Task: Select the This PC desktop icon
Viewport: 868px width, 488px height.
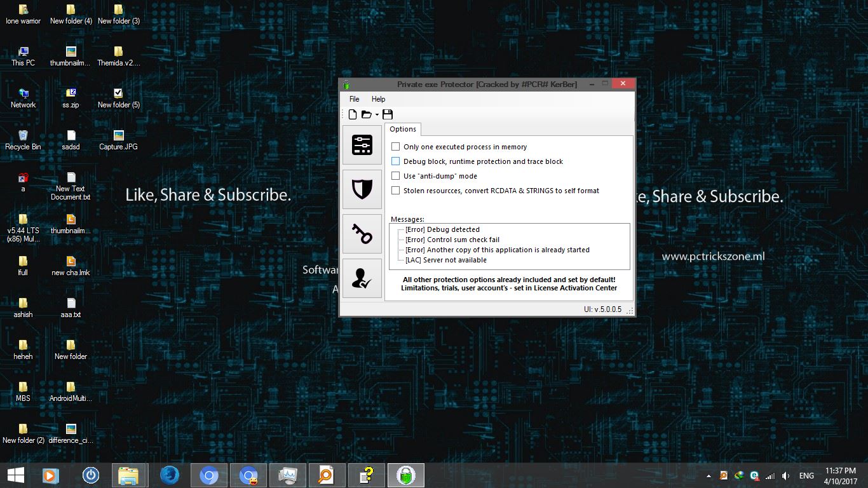Action: (23, 57)
